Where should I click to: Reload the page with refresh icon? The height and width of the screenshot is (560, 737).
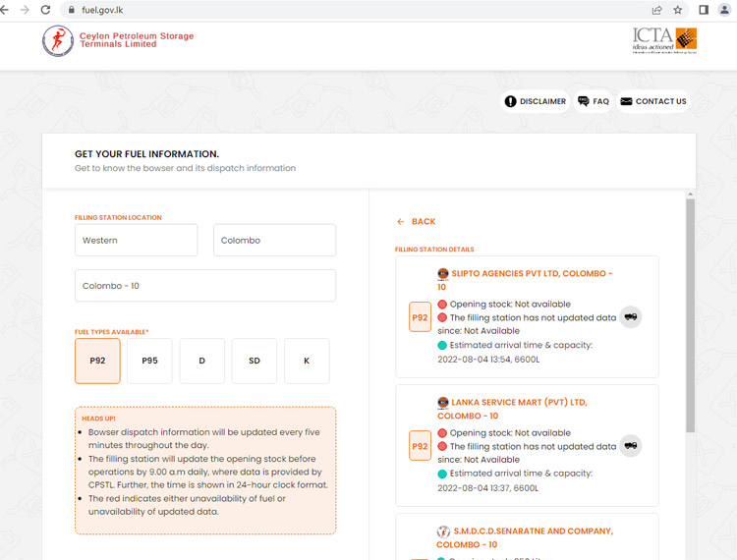[x=45, y=10]
